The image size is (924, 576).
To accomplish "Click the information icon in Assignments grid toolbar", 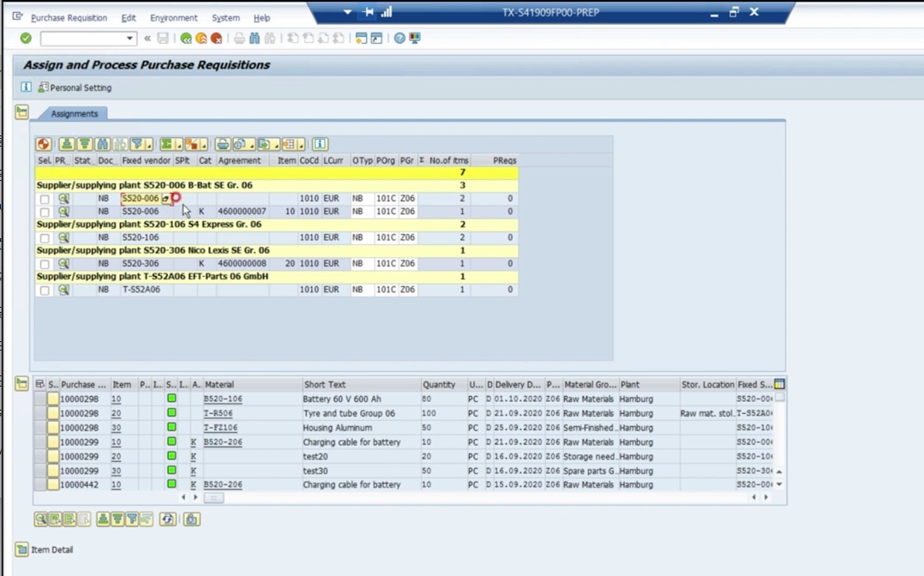I will 320,144.
